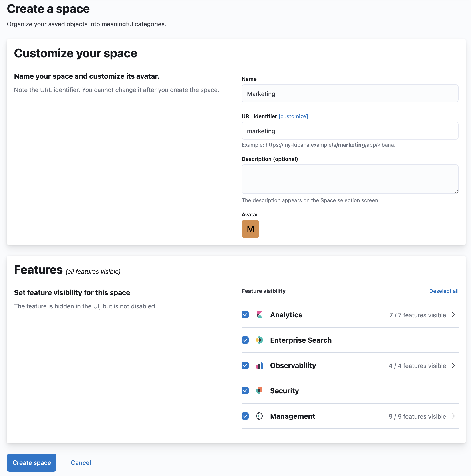Screen dimensions: 471x476
Task: Open the URL identifier customize option
Action: tap(293, 116)
